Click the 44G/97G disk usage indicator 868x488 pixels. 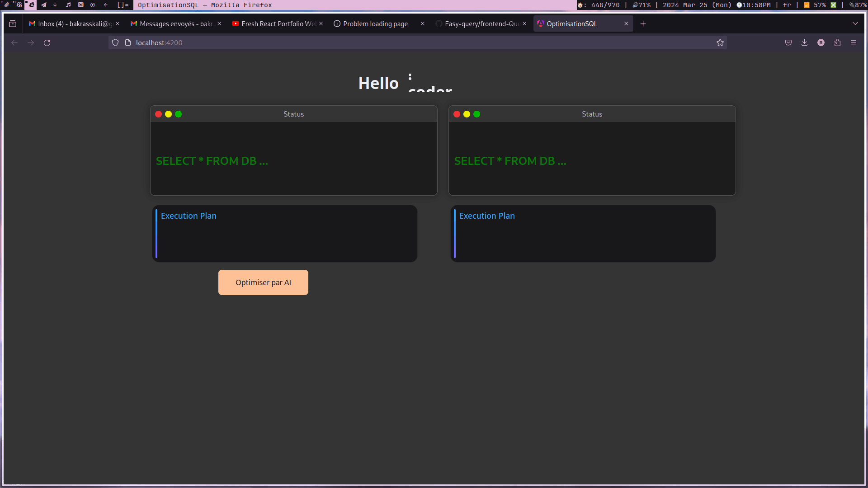[599, 5]
